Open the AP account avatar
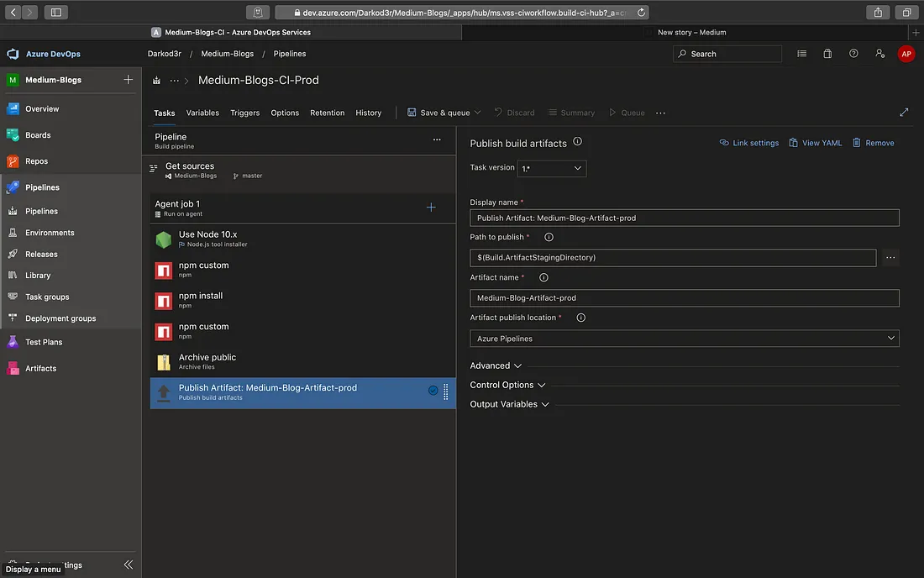 [x=906, y=54]
